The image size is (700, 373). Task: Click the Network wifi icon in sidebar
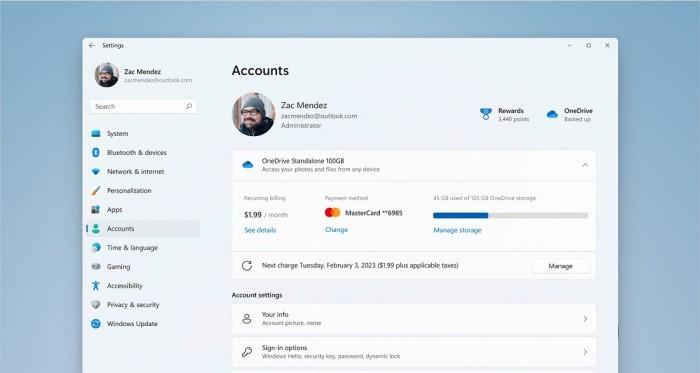(x=96, y=171)
